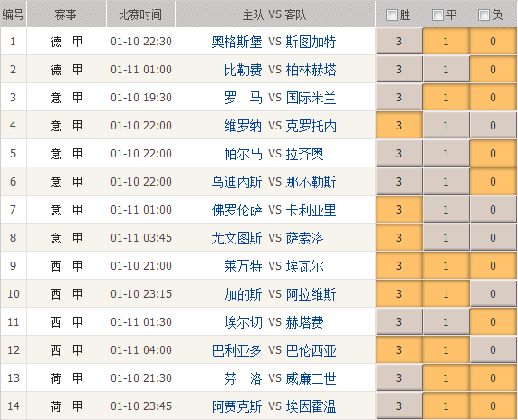Toggle loss (0) for match 4 维罗纳
This screenshot has height=420, width=518.
click(494, 126)
